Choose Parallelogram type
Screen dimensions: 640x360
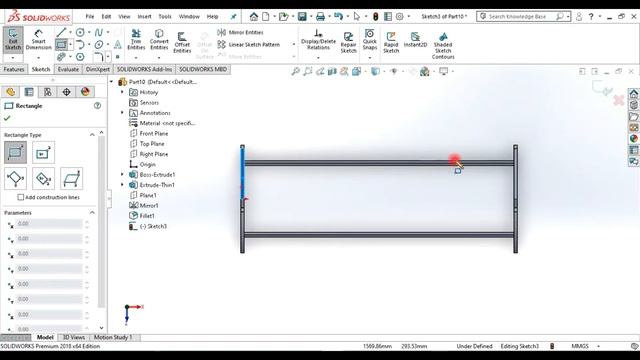[x=71, y=178]
